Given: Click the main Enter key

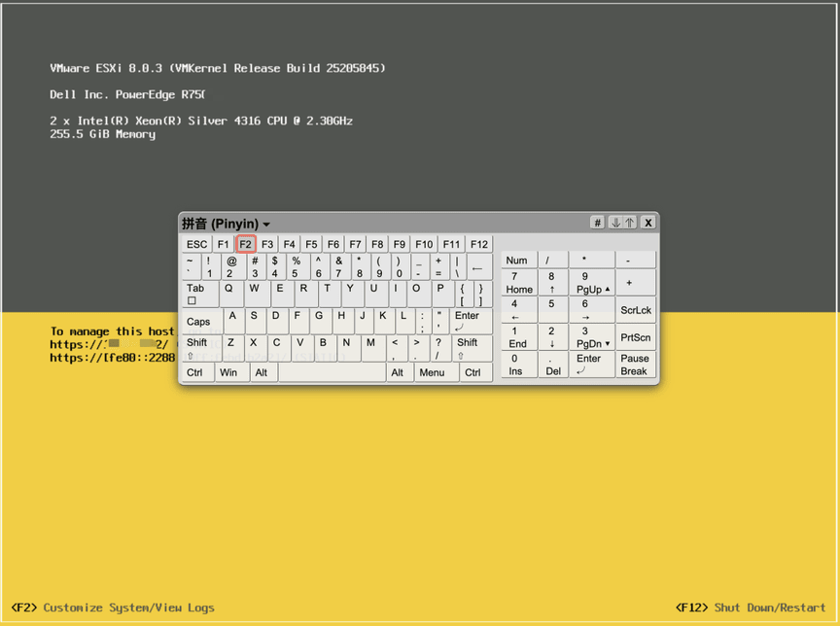Looking at the screenshot, I should 472,322.
